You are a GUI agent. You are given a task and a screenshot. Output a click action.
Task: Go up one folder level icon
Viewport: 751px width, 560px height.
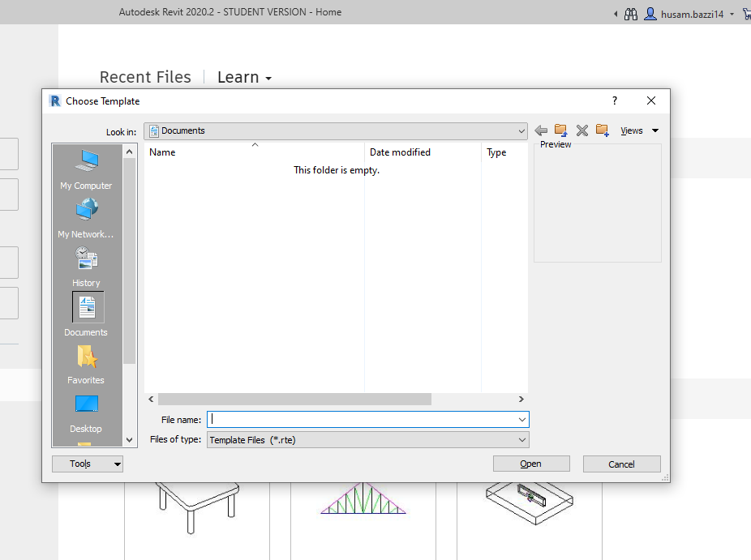point(561,130)
